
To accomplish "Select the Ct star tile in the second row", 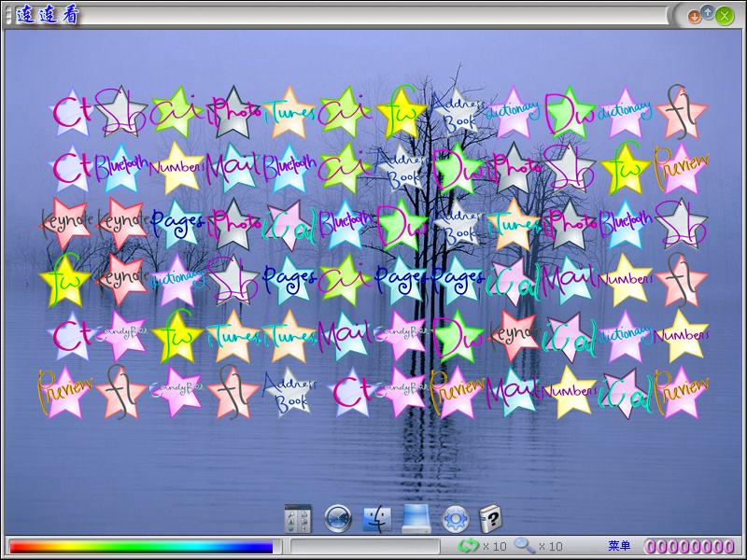I will tap(72, 168).
